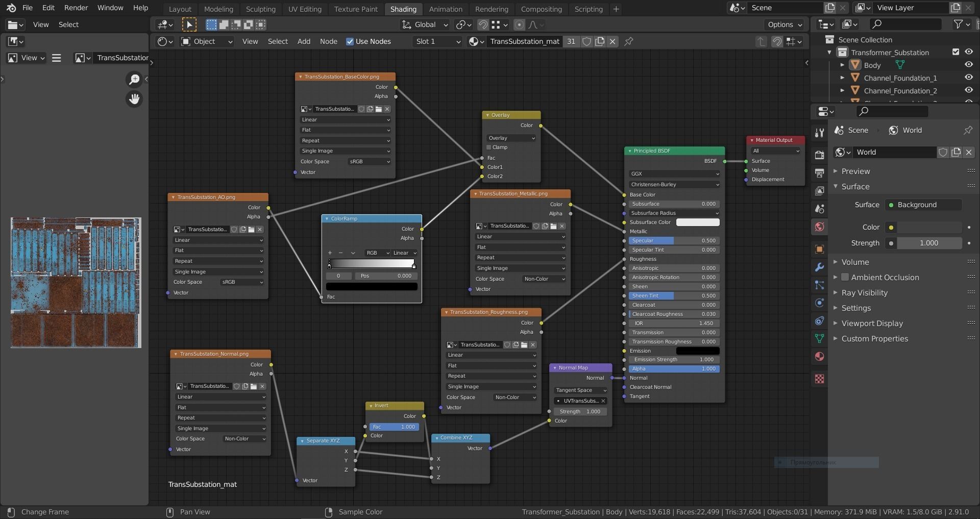This screenshot has width=980, height=519.
Task: Open the Object shader type dropdown
Action: tap(207, 41)
